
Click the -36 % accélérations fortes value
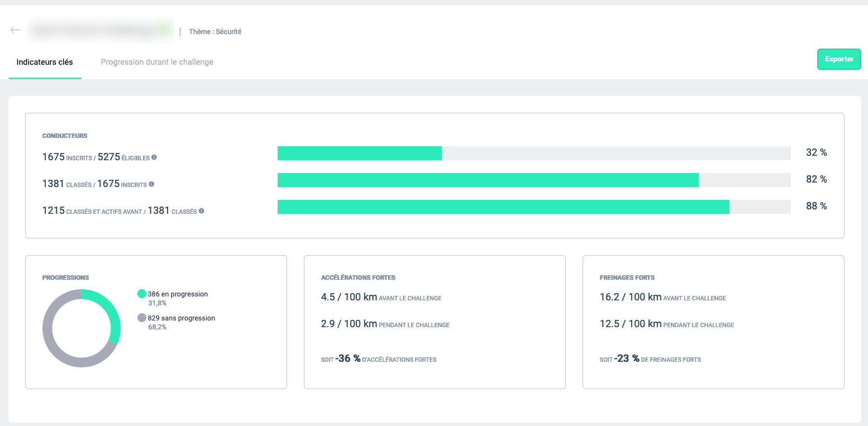coord(347,358)
